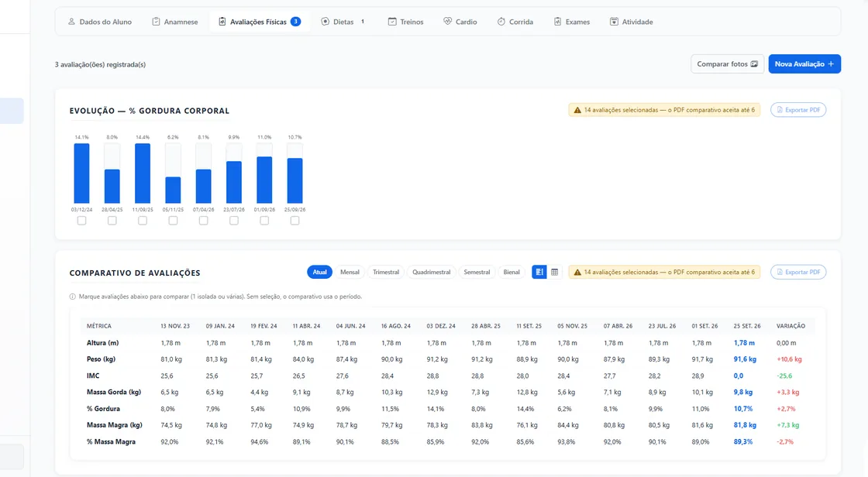Click the icon beside Avaliações Físicas
868x477 pixels.
222,22
